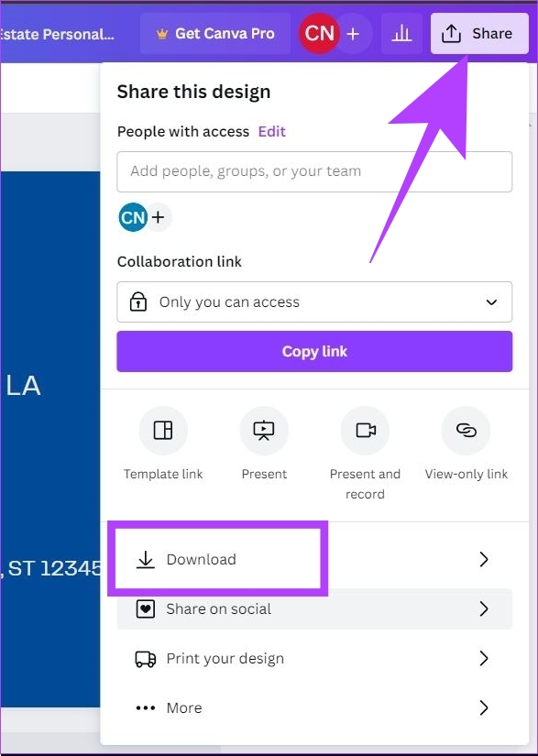
Task: Click the Edit link beside People with access
Action: (272, 131)
